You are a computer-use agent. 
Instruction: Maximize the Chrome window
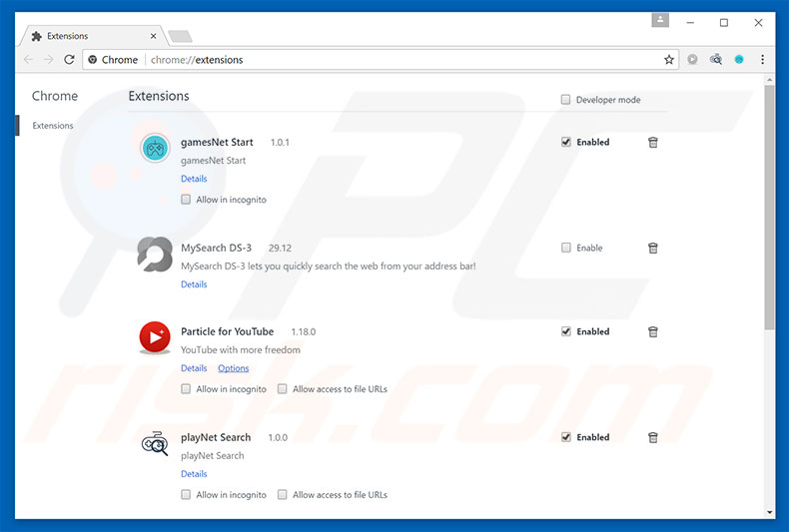(x=724, y=23)
